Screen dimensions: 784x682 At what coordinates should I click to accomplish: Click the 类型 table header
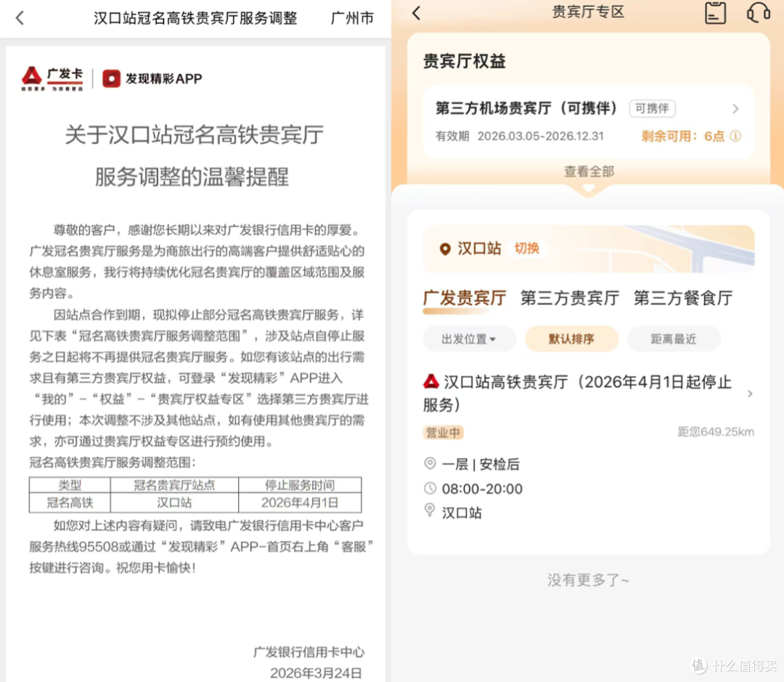click(70, 485)
